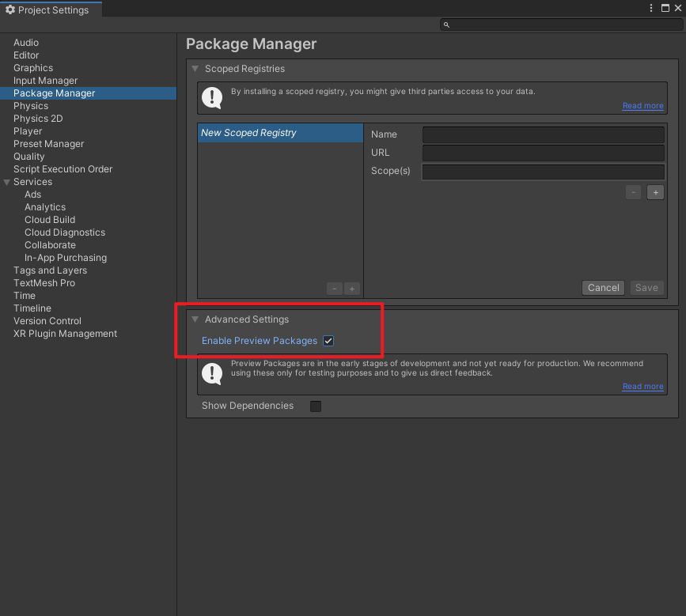Collapse the Services tree in sidebar
Viewport: 686px width, 616px height.
point(7,182)
